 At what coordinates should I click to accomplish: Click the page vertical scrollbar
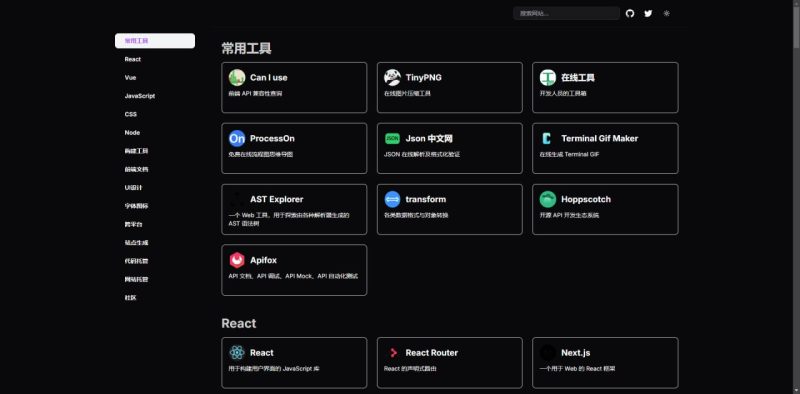795,197
